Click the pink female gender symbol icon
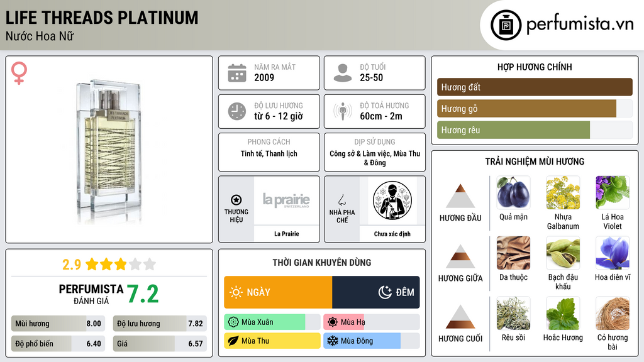Viewport: 644px width, 362px height. [19, 73]
